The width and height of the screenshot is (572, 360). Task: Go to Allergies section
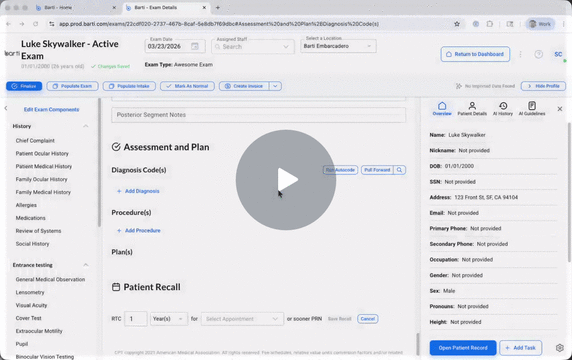(x=26, y=205)
